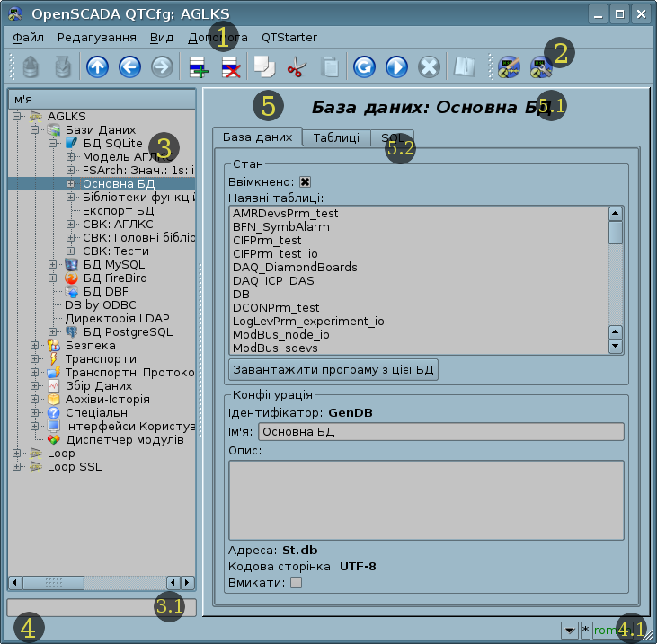Switch to the Таблиці tab
The image size is (657, 644).
336,137
